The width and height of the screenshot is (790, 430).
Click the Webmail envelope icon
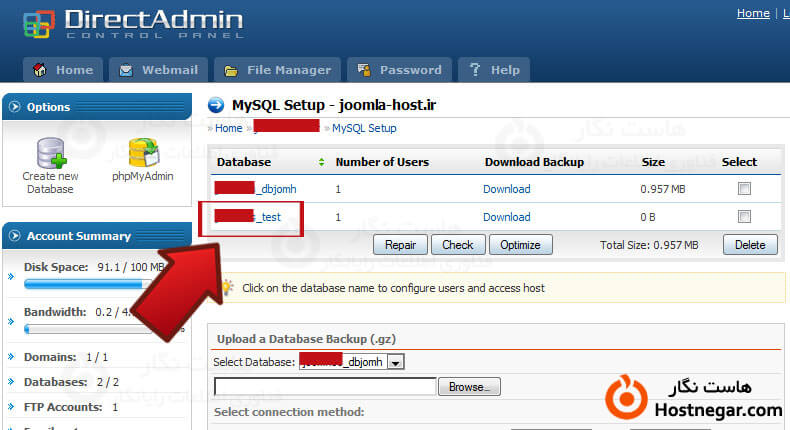click(126, 70)
